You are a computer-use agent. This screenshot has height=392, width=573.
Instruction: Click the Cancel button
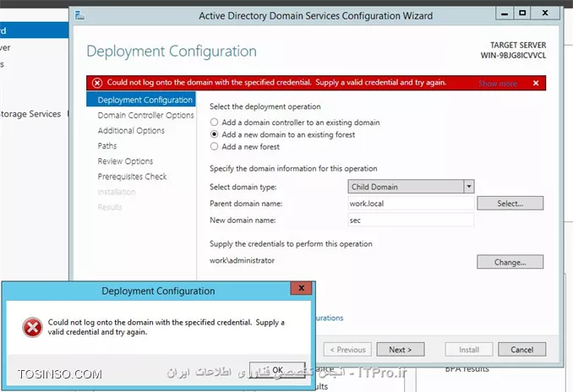tap(521, 350)
